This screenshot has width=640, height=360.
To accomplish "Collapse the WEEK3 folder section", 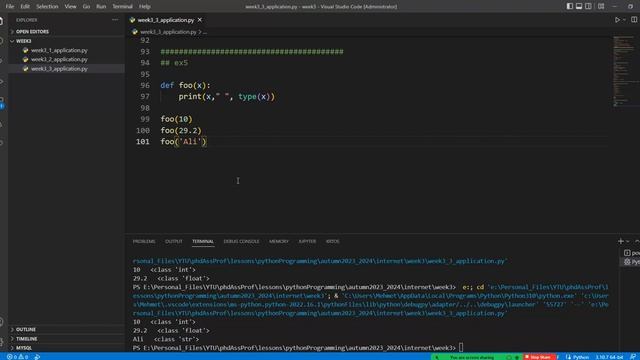I will tap(66, 41).
